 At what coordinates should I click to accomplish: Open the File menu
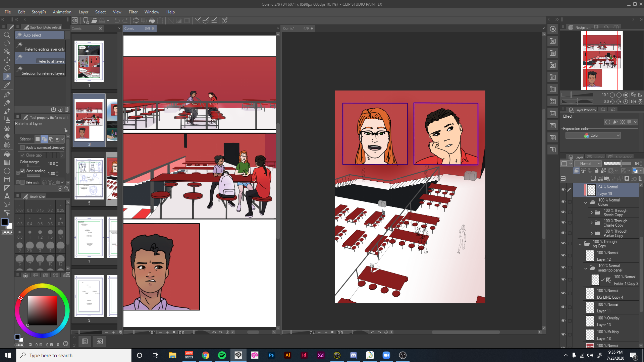click(x=8, y=12)
